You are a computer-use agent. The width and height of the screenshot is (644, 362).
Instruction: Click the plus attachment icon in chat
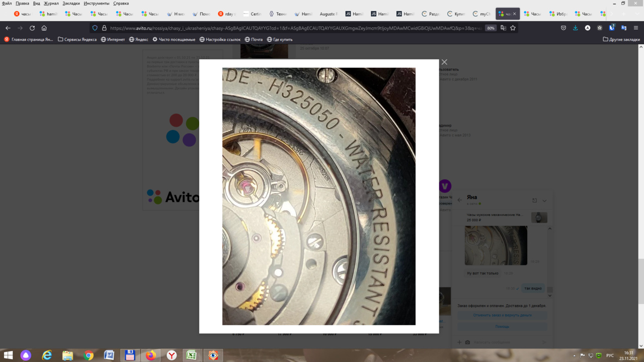[x=459, y=342]
